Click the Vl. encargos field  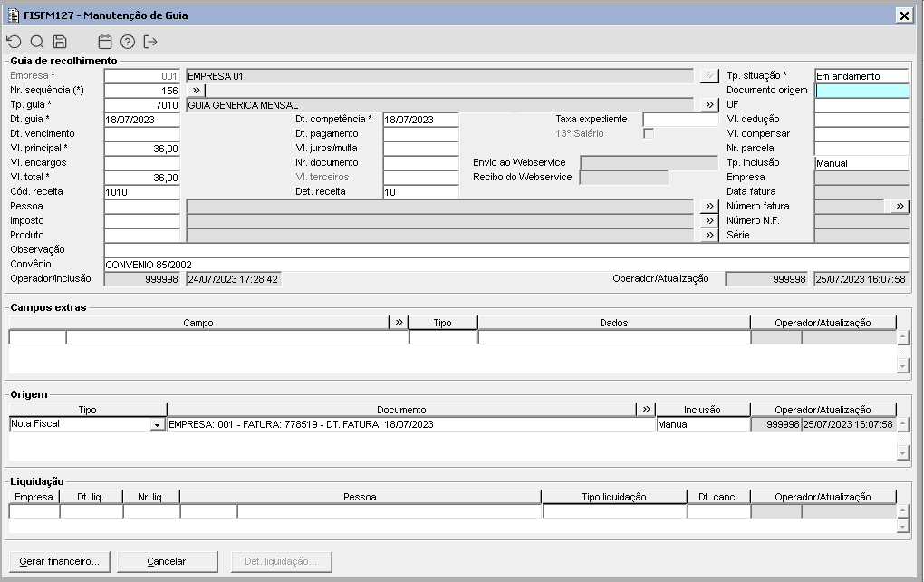[142, 163]
